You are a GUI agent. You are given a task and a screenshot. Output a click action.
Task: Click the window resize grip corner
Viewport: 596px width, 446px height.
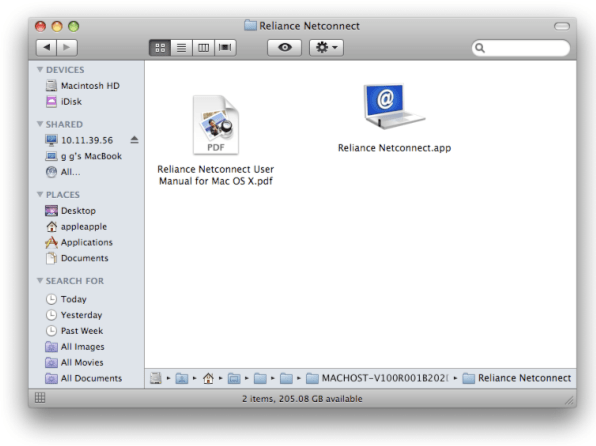coord(569,400)
